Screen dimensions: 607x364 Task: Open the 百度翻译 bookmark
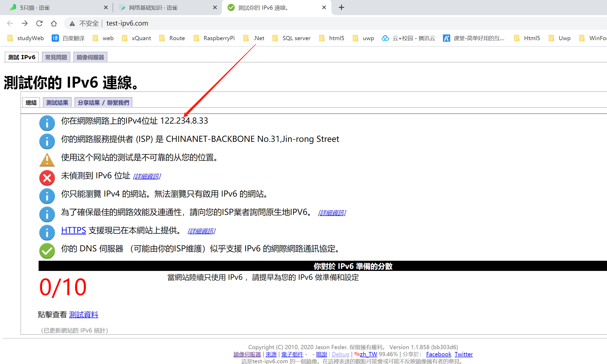click(68, 38)
